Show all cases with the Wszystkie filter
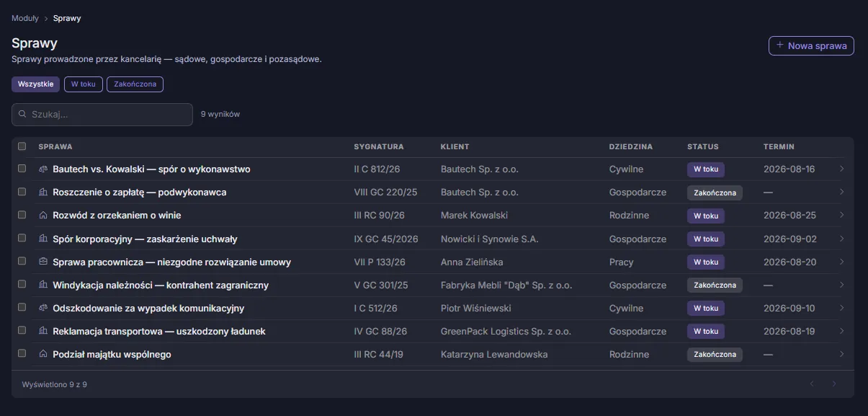This screenshot has width=868, height=416. 36,84
